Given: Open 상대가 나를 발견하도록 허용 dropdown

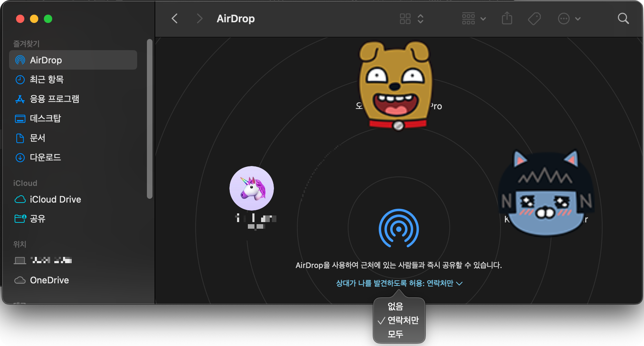Looking at the screenshot, I should pyautogui.click(x=399, y=283).
